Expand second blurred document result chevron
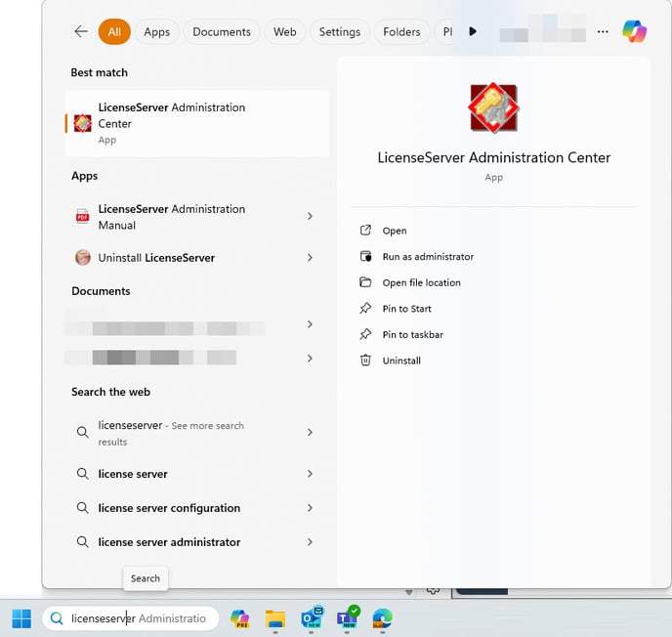This screenshot has height=637, width=672. (310, 358)
